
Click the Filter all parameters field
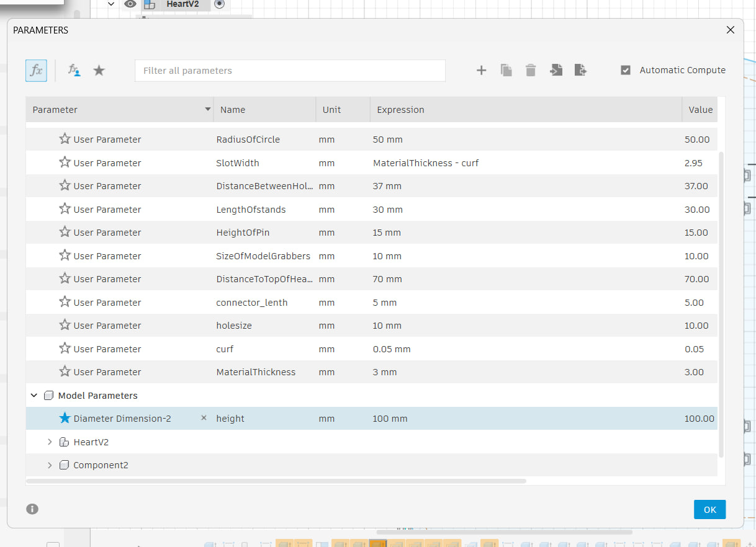point(290,71)
